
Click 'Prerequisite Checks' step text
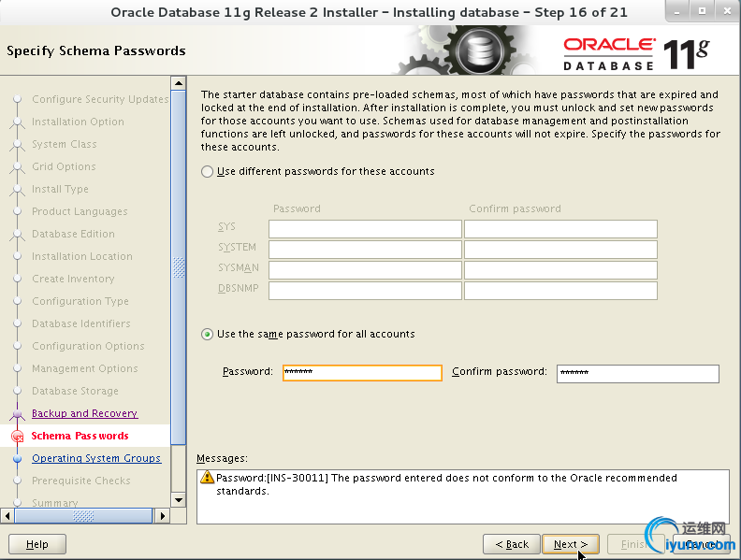tap(81, 481)
